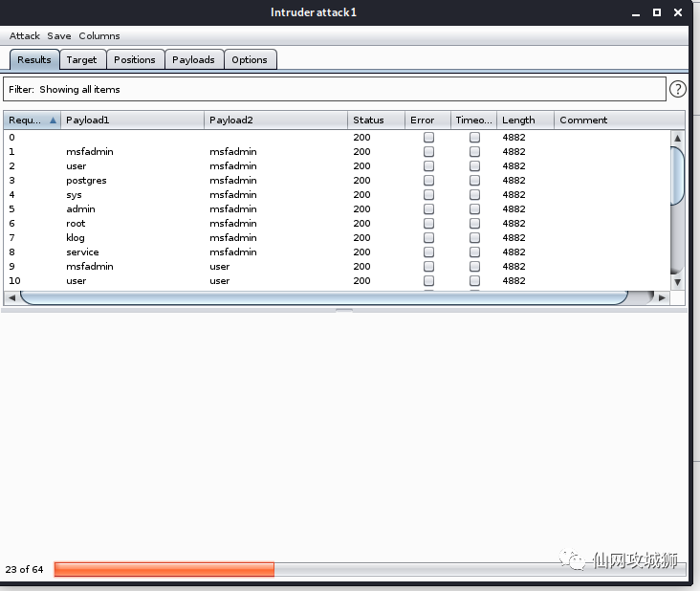Toggle Error checkbox for root row
This screenshot has width=700, height=591.
coord(428,223)
